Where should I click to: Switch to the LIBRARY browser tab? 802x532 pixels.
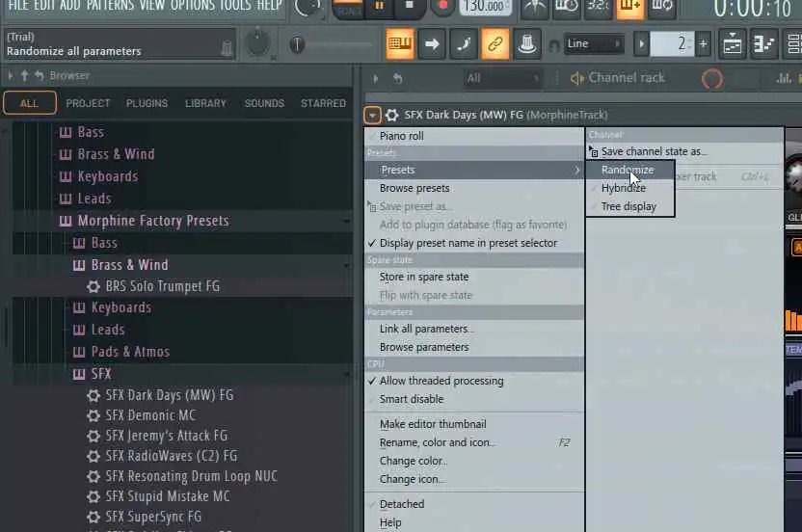205,103
